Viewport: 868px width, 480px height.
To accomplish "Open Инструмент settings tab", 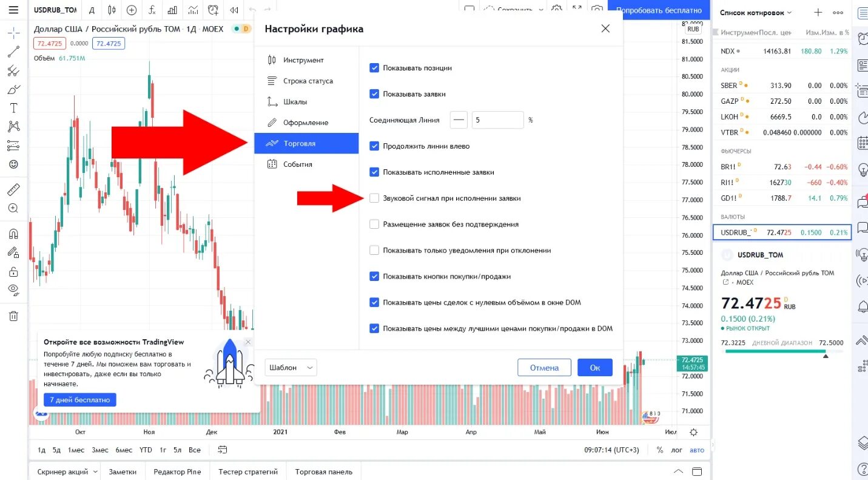I will pos(306,60).
